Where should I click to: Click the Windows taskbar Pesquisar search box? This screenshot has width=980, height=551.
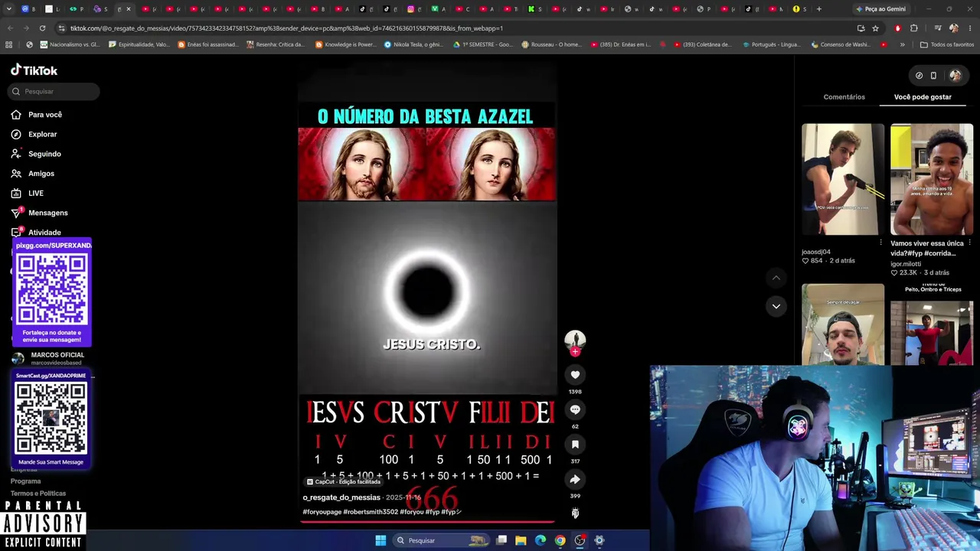(440, 540)
